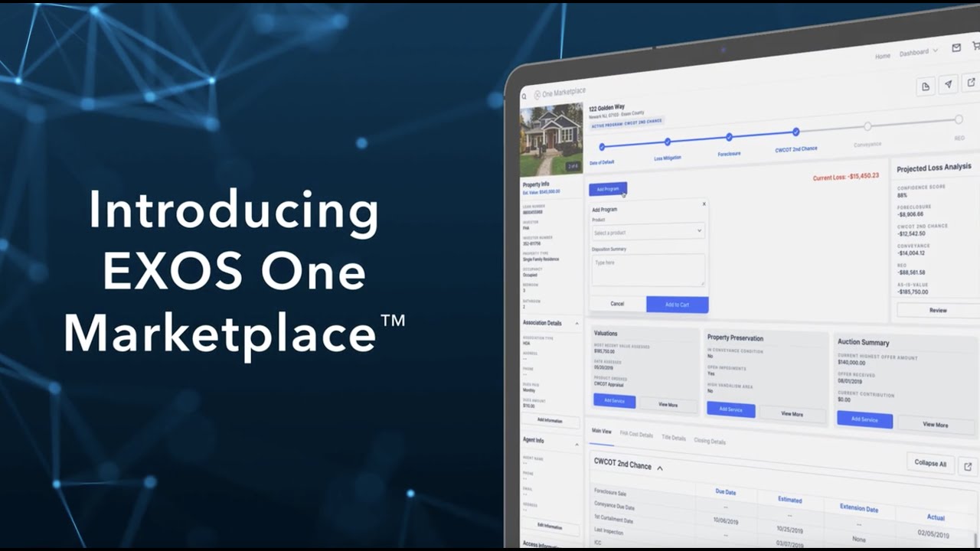980x551 pixels.
Task: Click the pop-out icon next to Collapse All
Action: (967, 466)
